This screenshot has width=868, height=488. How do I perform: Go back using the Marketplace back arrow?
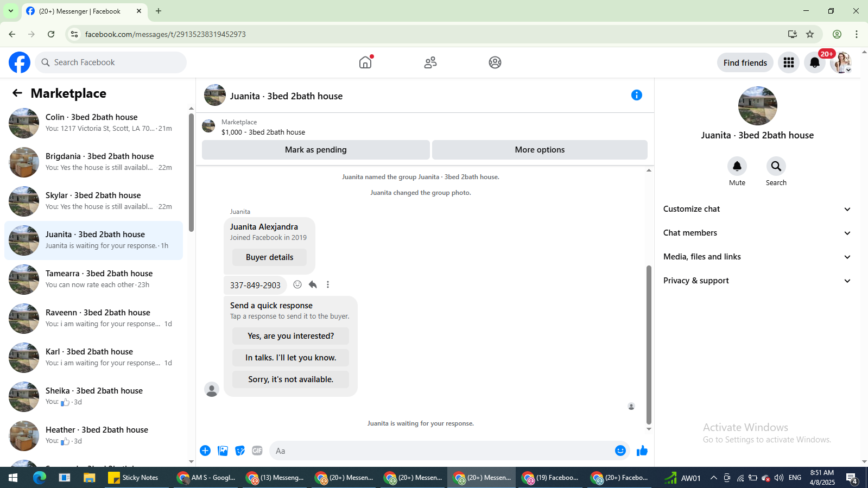(x=17, y=93)
